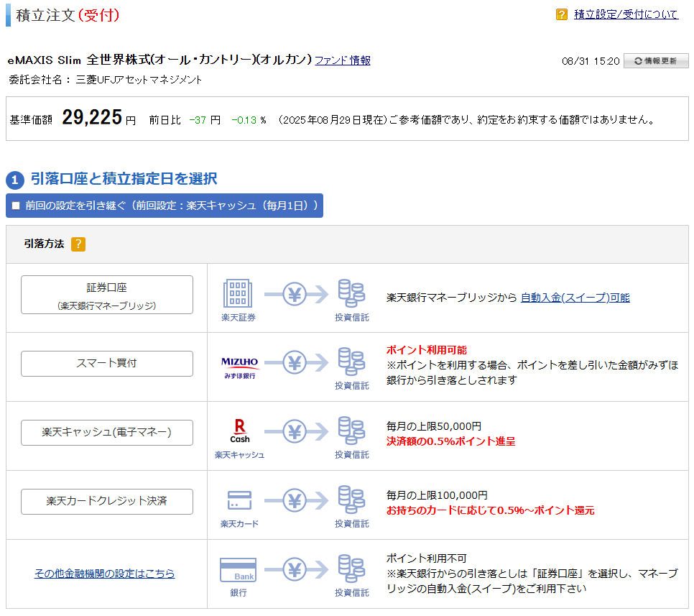Click the 楽天カード credit card icon
This screenshot has width=694, height=616.
(239, 500)
